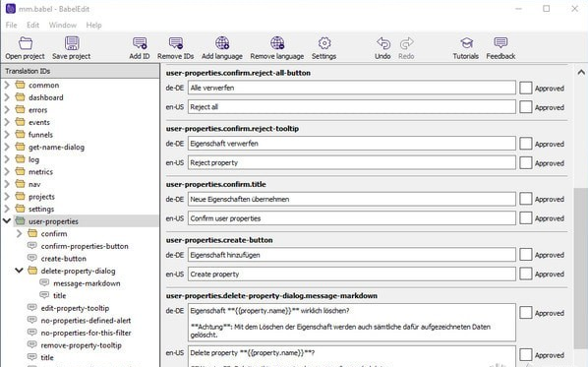Click the remove-property-tooltip entry icon
This screenshot has height=367, width=588.
32,344
